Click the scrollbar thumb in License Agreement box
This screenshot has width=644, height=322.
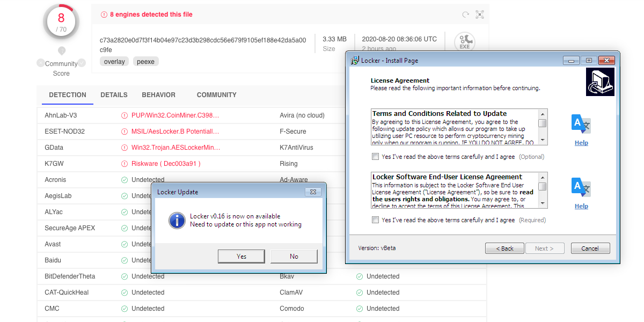(543, 187)
